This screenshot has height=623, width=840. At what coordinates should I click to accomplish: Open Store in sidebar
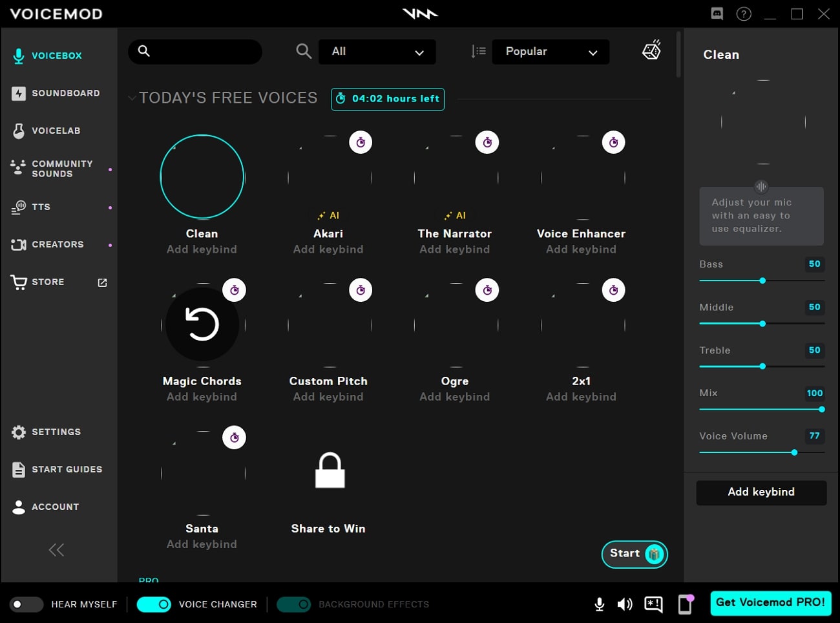pyautogui.click(x=37, y=282)
